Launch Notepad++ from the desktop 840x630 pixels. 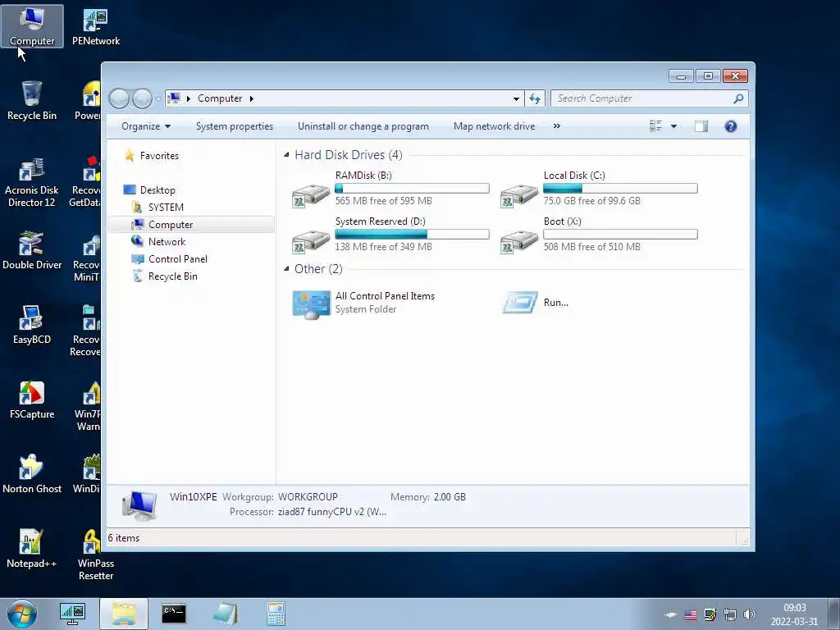tap(31, 549)
